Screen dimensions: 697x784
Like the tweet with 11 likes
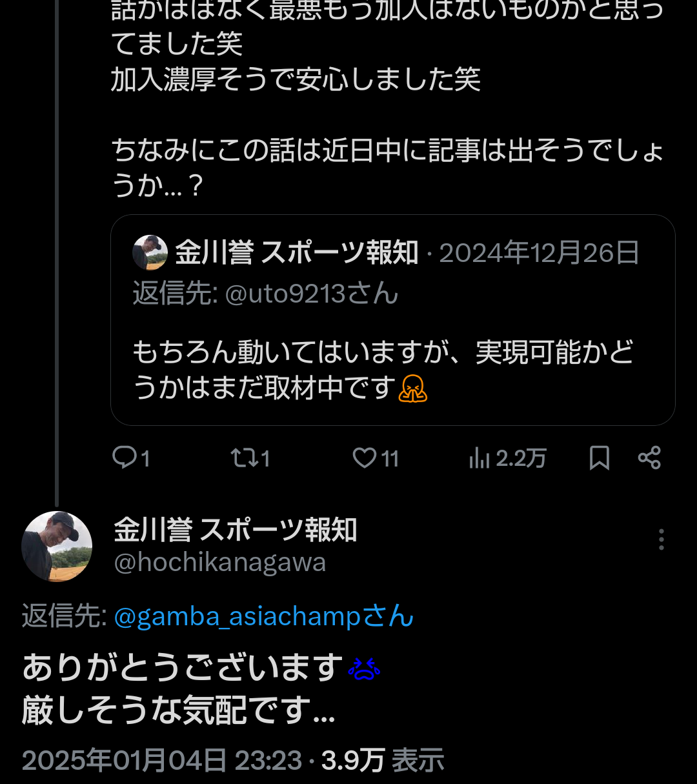coord(365,458)
